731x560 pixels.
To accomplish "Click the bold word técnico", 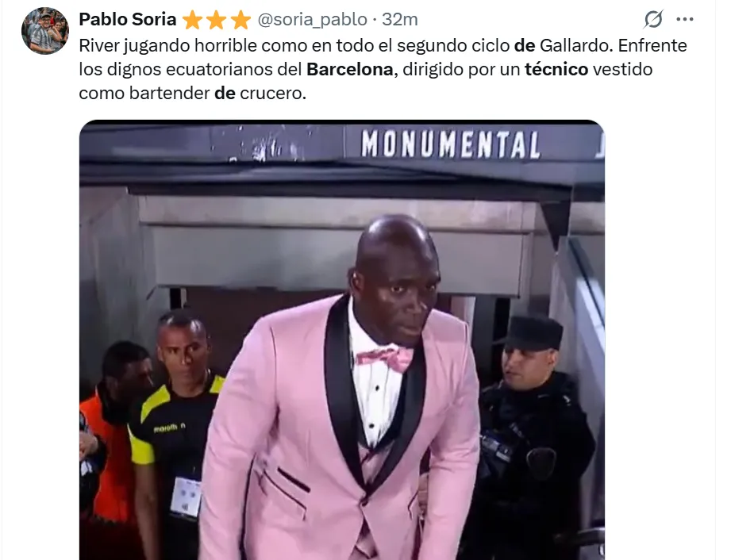I will 556,70.
